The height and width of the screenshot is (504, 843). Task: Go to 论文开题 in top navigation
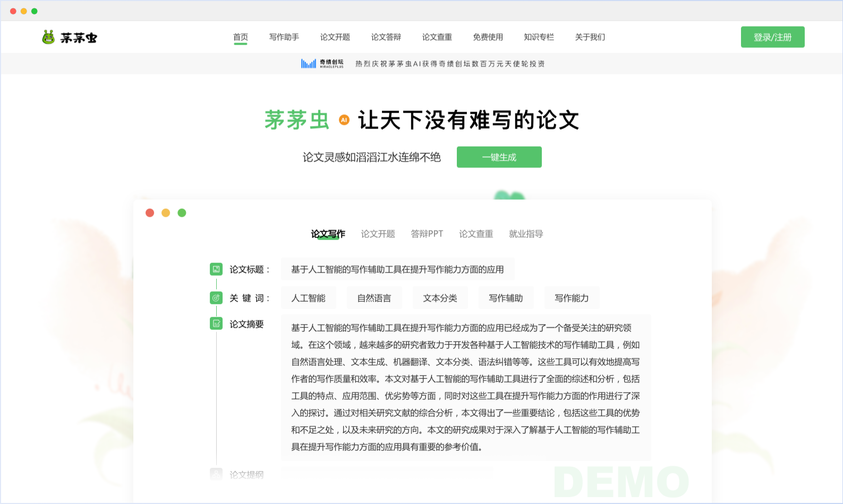point(335,37)
